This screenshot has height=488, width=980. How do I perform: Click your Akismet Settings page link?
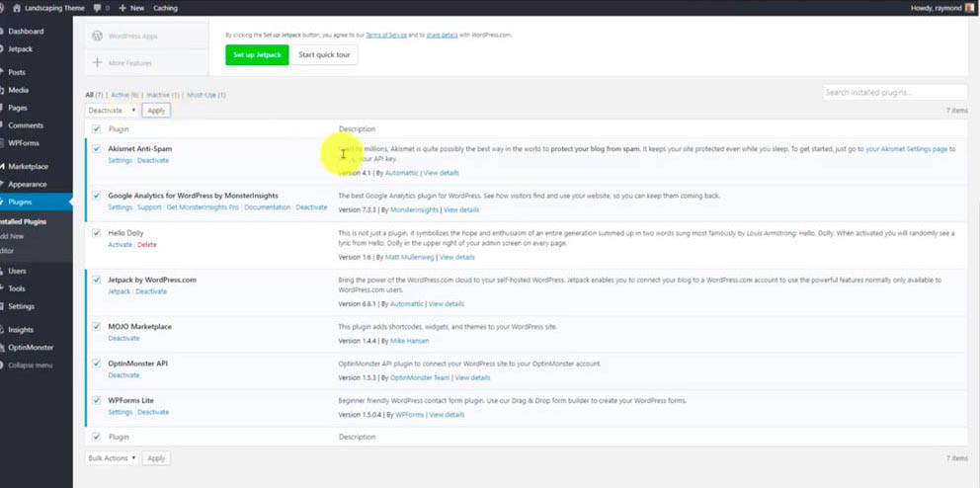[906, 149]
